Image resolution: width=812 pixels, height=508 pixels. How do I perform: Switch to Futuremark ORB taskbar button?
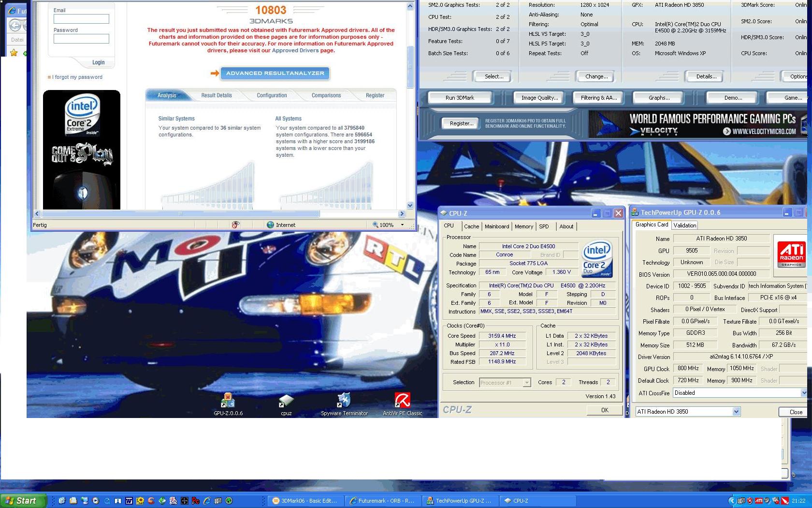pyautogui.click(x=383, y=501)
